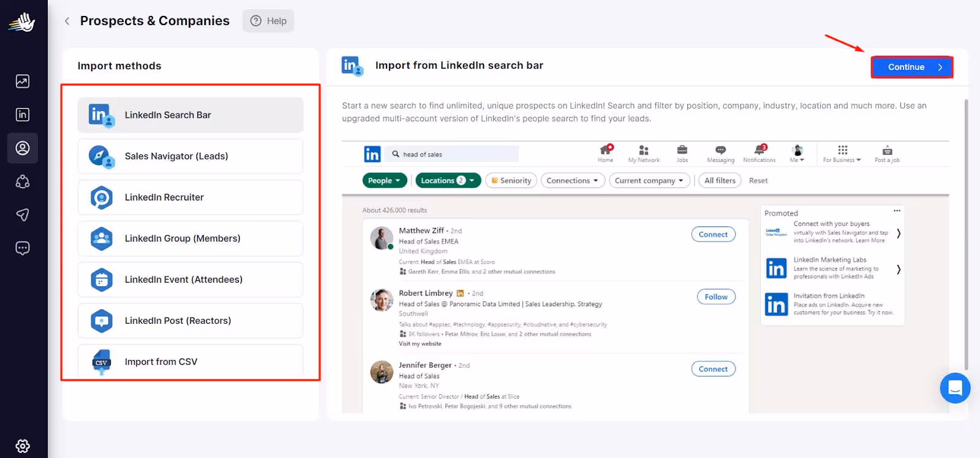Open the campaigns paper-plane sidebar icon

point(23,215)
